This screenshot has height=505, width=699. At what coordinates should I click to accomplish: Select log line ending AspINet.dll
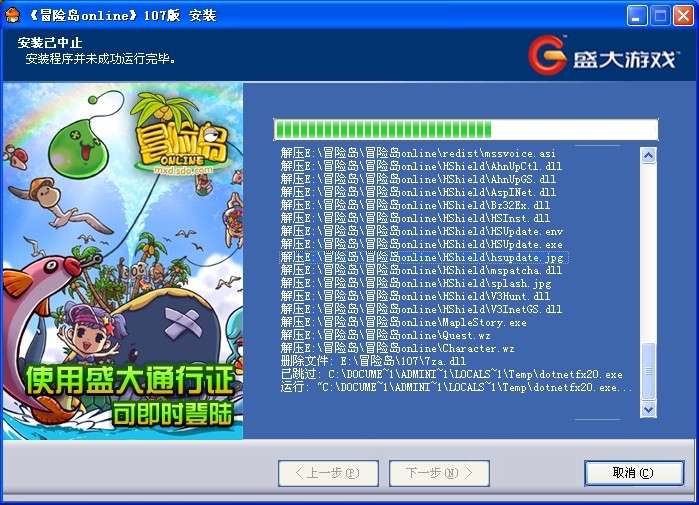(x=418, y=192)
